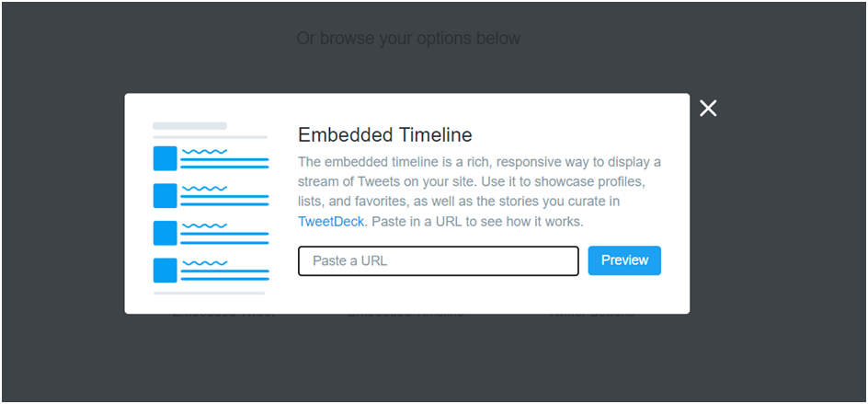Click the second blue square in the timeline illustration
This screenshot has height=404, width=868.
(165, 196)
